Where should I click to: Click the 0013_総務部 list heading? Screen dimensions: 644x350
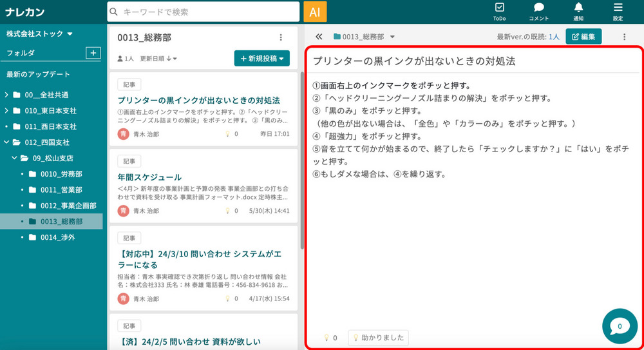pyautogui.click(x=144, y=37)
